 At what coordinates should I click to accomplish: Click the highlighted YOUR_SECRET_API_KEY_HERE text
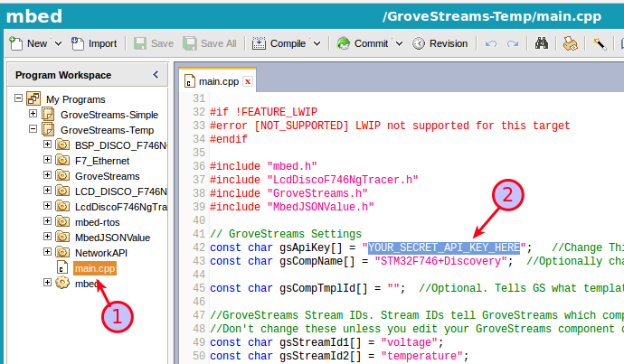444,247
